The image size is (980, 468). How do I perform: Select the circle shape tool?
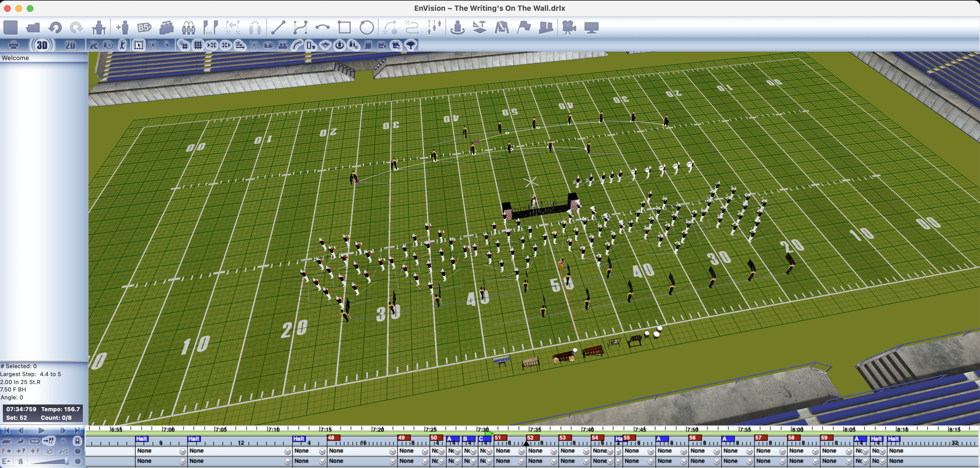[x=367, y=28]
